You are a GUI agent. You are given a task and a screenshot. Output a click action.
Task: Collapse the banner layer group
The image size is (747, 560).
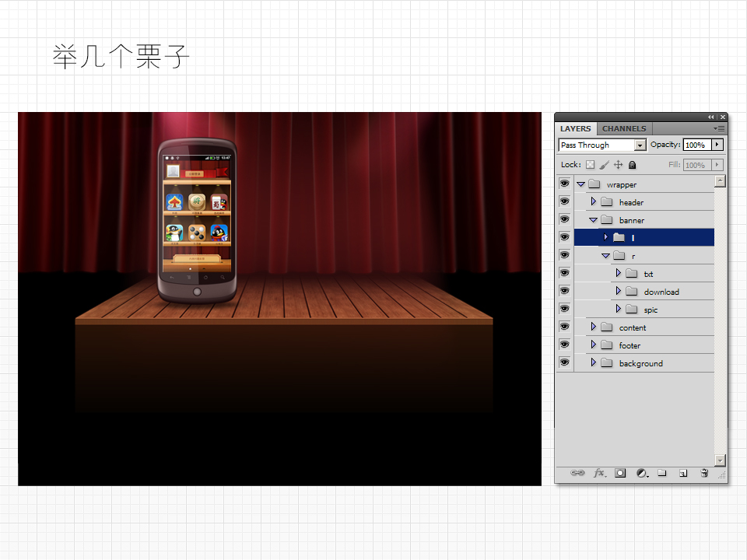(x=593, y=220)
